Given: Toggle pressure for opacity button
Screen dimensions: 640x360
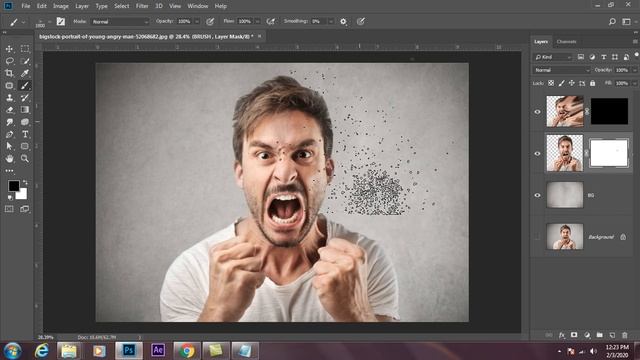Looking at the screenshot, I should [x=210, y=22].
